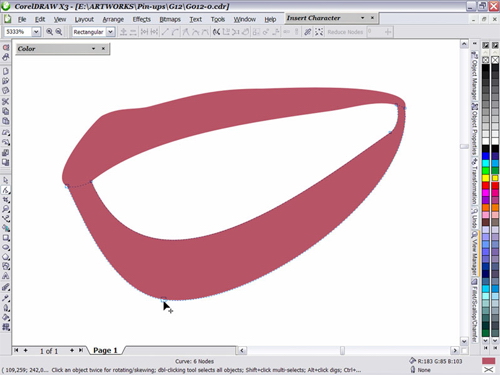Open the Insert Character docker options arrow
This screenshot has width=500, height=375.
click(x=362, y=18)
